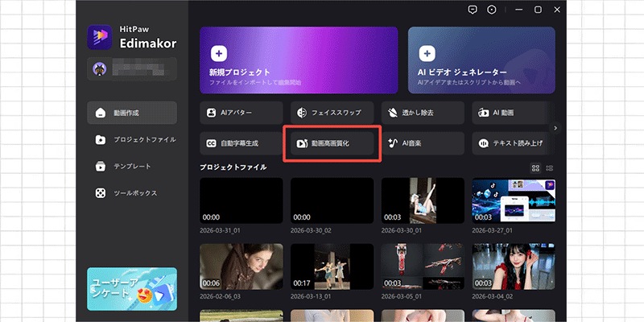Open AI音楽 tool
Image resolution: width=644 pixels, height=322 pixels.
click(423, 143)
